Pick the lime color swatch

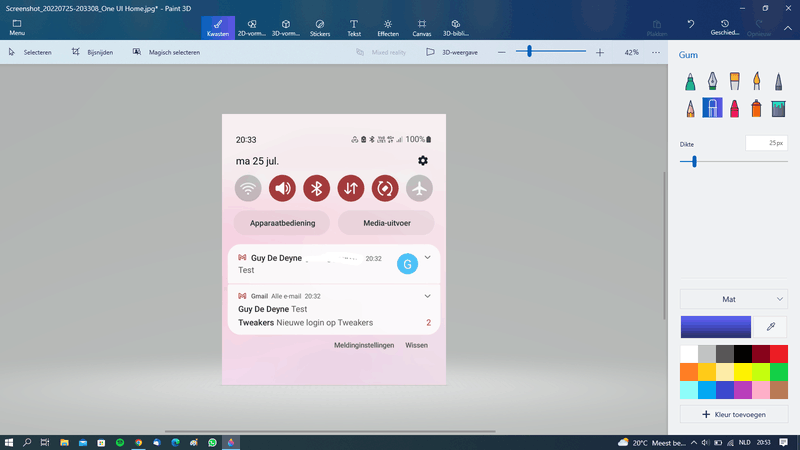point(761,371)
